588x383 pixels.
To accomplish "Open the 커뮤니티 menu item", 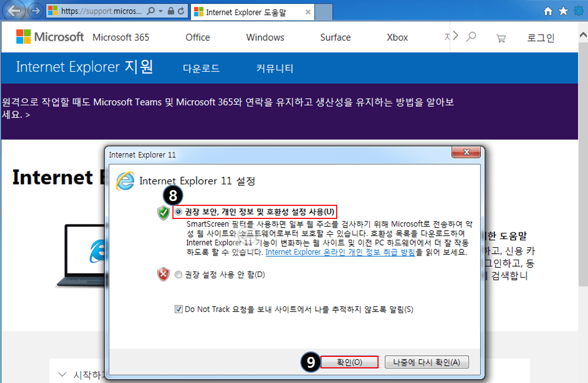I will coord(275,68).
